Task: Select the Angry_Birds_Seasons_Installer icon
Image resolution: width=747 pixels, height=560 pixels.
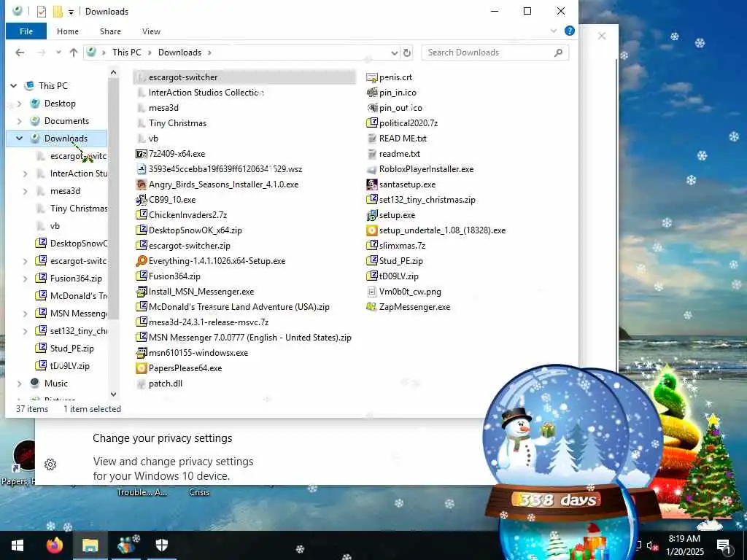Action: pos(141,184)
